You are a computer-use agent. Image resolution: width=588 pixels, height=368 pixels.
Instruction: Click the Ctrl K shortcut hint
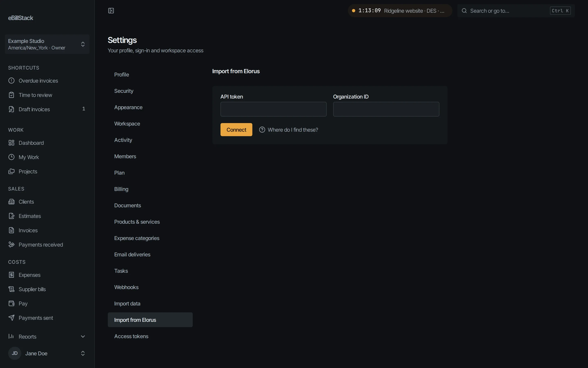coord(560,11)
